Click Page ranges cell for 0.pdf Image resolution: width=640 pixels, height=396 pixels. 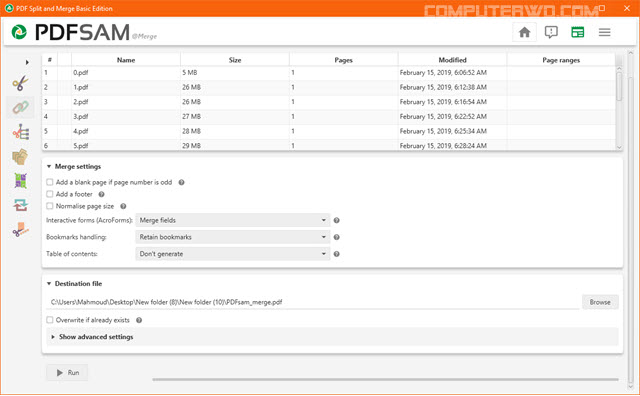[x=561, y=73]
